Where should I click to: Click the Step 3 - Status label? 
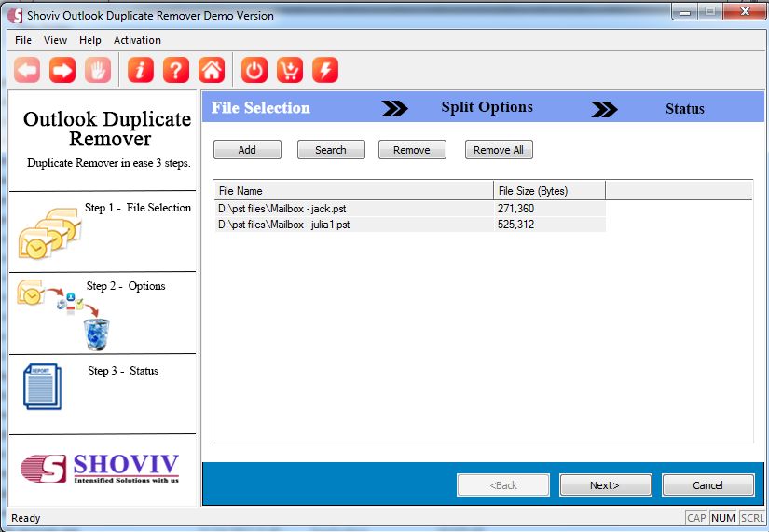(123, 371)
